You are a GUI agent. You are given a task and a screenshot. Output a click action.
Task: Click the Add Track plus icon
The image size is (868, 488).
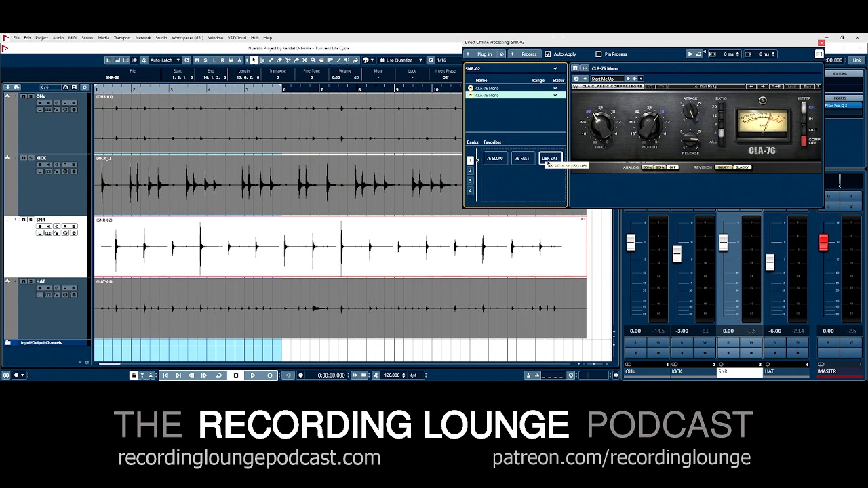point(8,87)
